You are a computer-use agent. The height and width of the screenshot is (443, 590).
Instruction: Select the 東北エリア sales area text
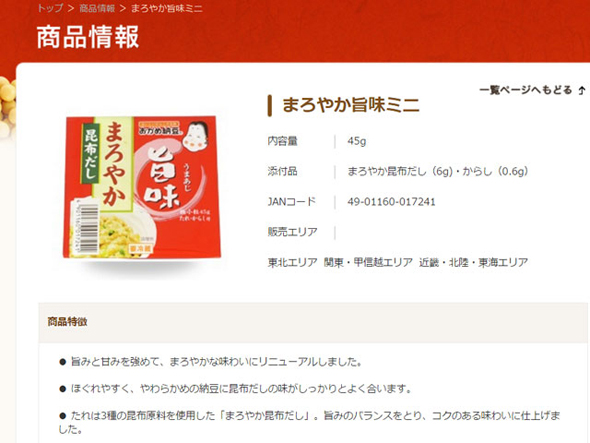click(x=292, y=262)
